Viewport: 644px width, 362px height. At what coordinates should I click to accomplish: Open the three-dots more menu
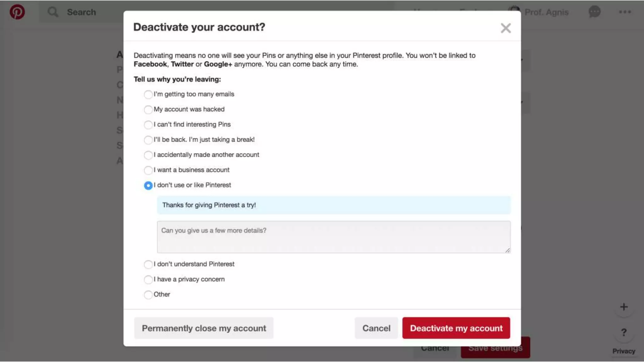point(625,12)
